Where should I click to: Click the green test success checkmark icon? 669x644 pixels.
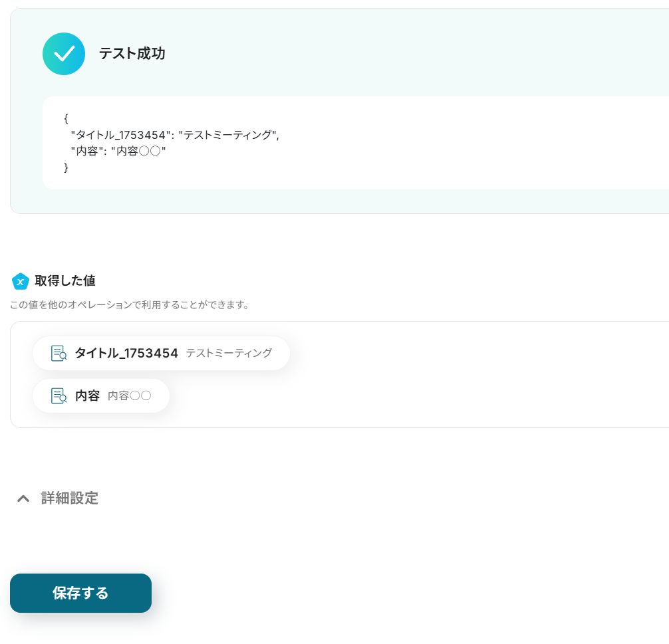pyautogui.click(x=64, y=54)
